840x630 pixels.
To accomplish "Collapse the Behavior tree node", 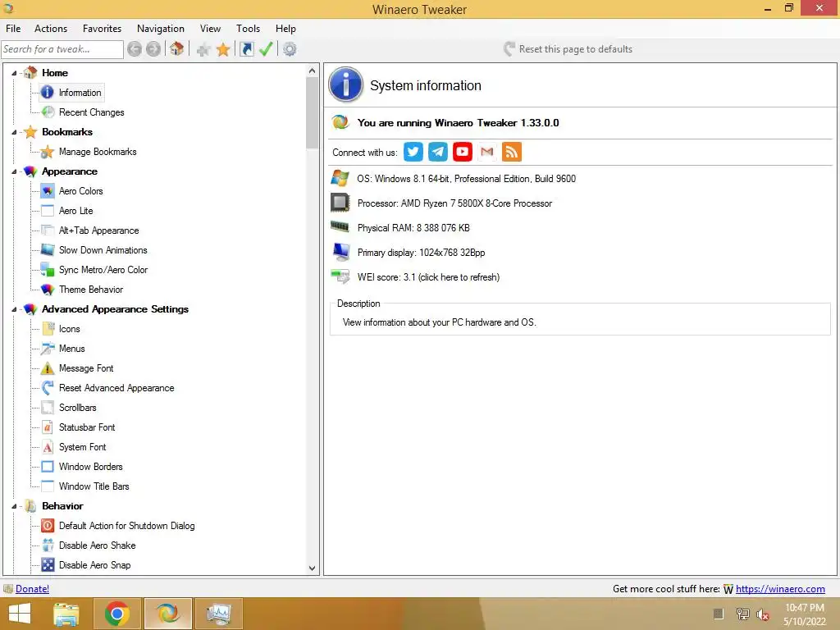I will coord(14,505).
